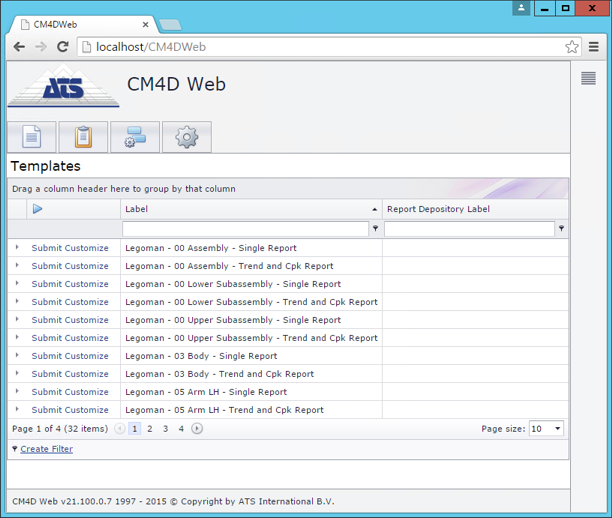This screenshot has width=612, height=518.
Task: Expand row 05 Arm LH - Single Report
Action: tap(17, 391)
